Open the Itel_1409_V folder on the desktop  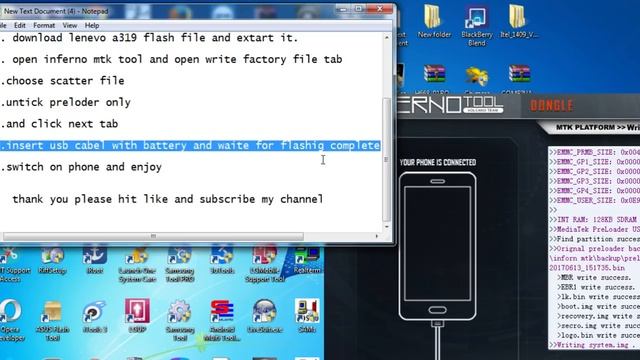[x=519, y=21]
